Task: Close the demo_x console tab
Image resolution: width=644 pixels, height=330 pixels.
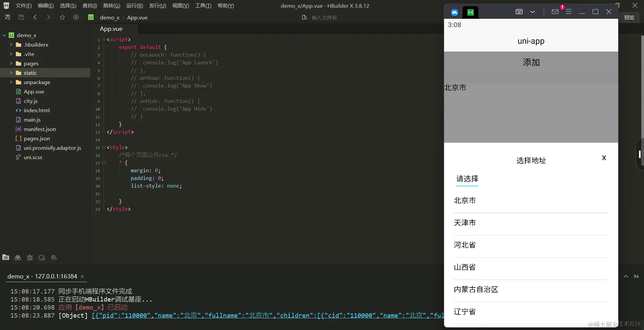Action: coord(82,276)
